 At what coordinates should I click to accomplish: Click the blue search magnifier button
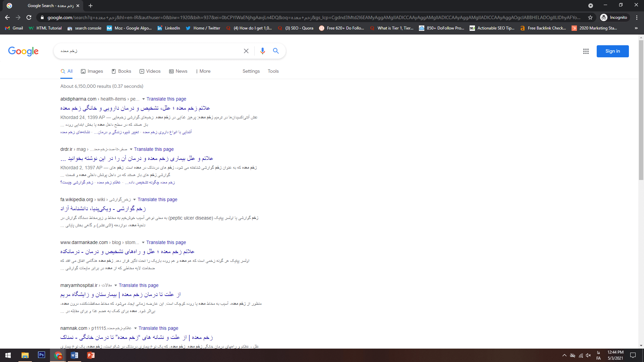276,51
